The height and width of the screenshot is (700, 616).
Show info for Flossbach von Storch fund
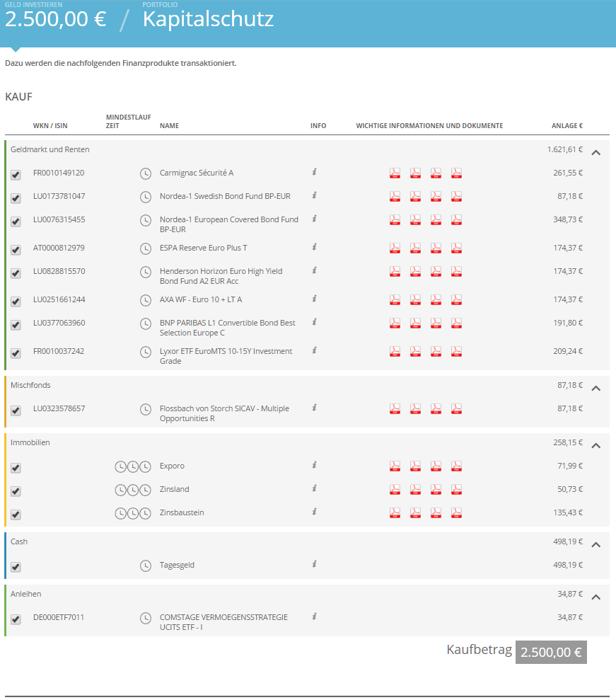pos(315,408)
